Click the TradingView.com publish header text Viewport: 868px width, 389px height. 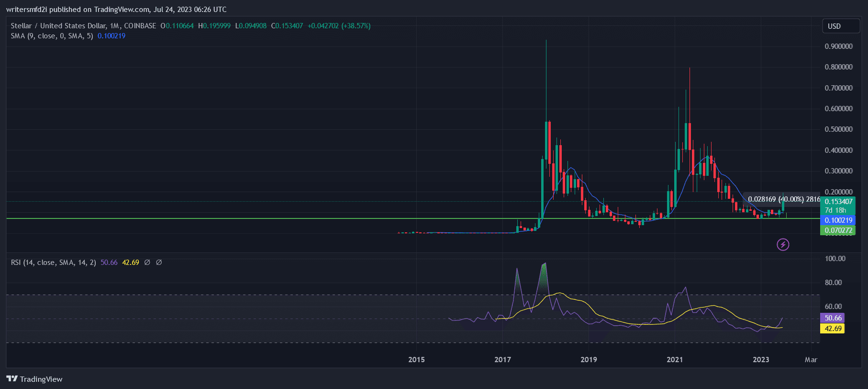(116, 10)
